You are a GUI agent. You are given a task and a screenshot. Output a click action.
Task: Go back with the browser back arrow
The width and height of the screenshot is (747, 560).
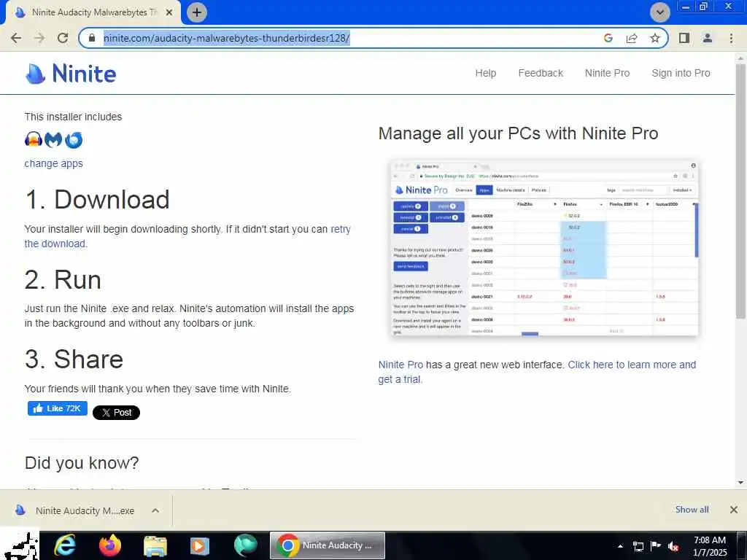16,38
